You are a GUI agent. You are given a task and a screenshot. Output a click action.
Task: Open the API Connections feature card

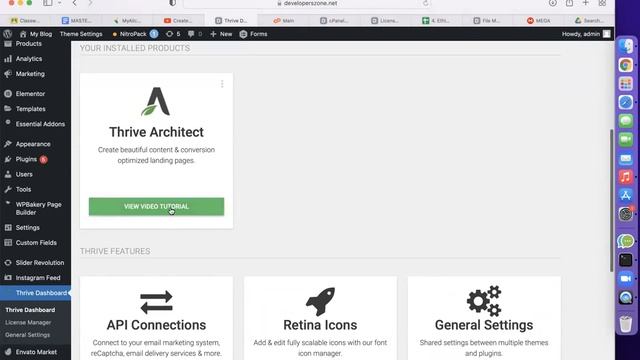point(156,318)
